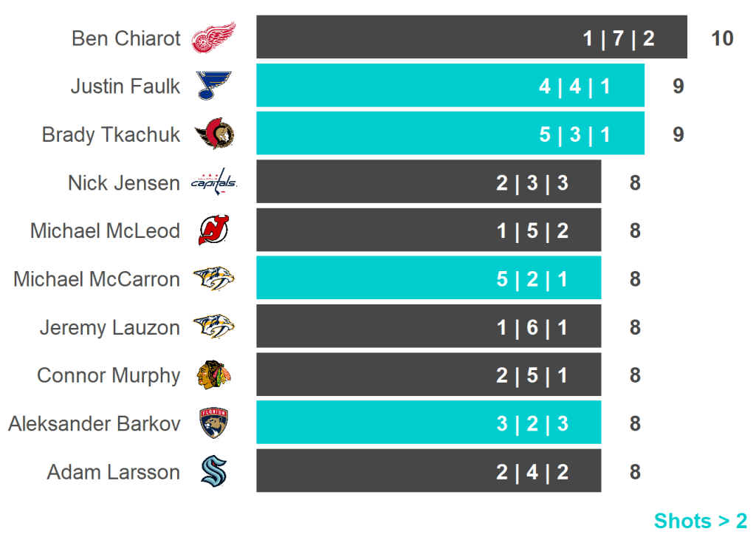The height and width of the screenshot is (540, 756).
Task: Click the Chicago Blackhawks logo
Action: click(x=213, y=375)
